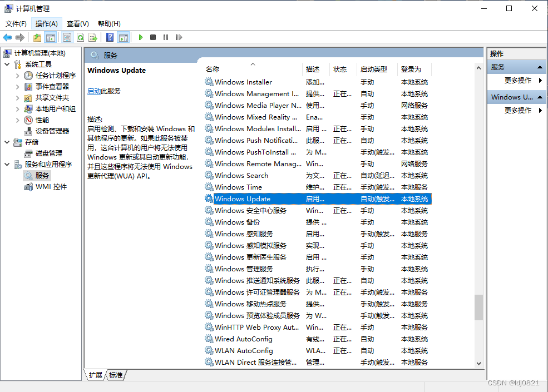Viewport: 548px width, 392px height.
Task: Toggle the Show/Hide action pane icon
Action: coord(124,37)
